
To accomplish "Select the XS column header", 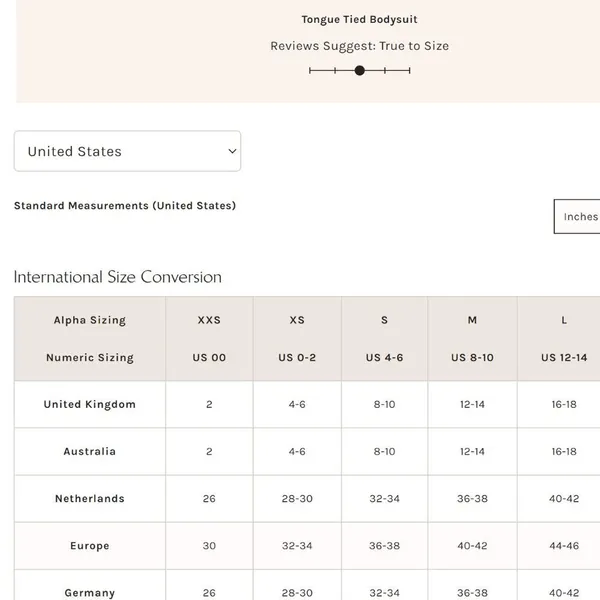I will point(297,320).
